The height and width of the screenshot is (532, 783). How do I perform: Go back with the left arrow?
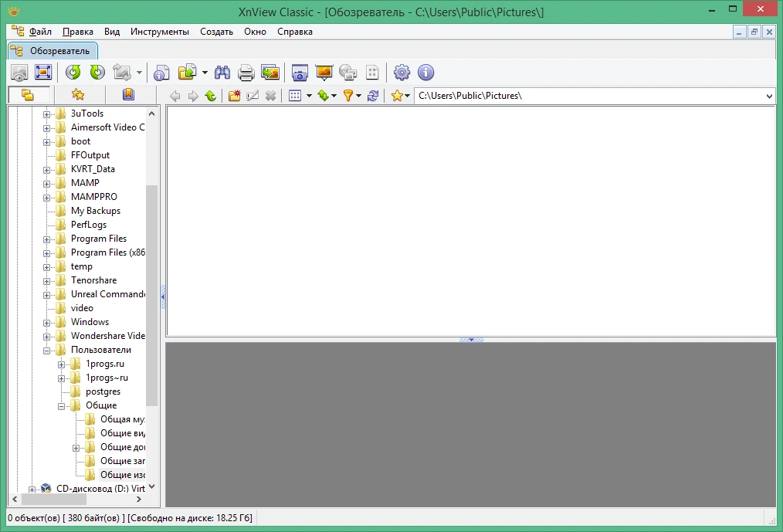175,96
